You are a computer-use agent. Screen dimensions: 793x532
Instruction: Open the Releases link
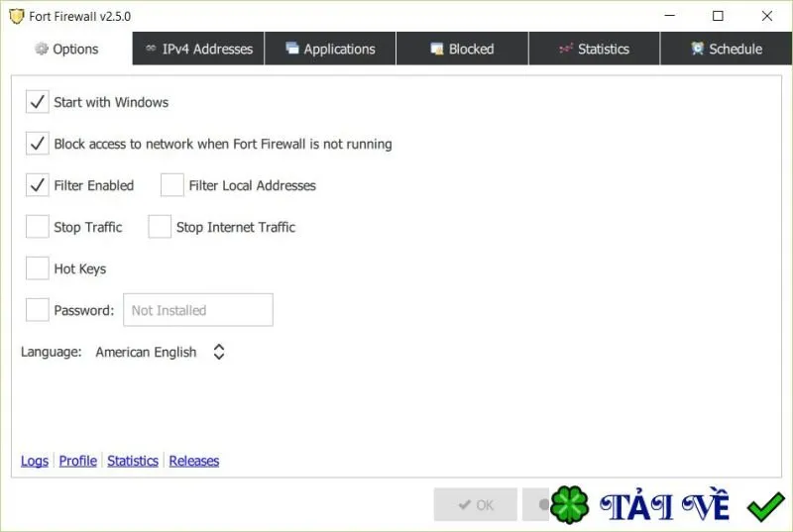194,461
